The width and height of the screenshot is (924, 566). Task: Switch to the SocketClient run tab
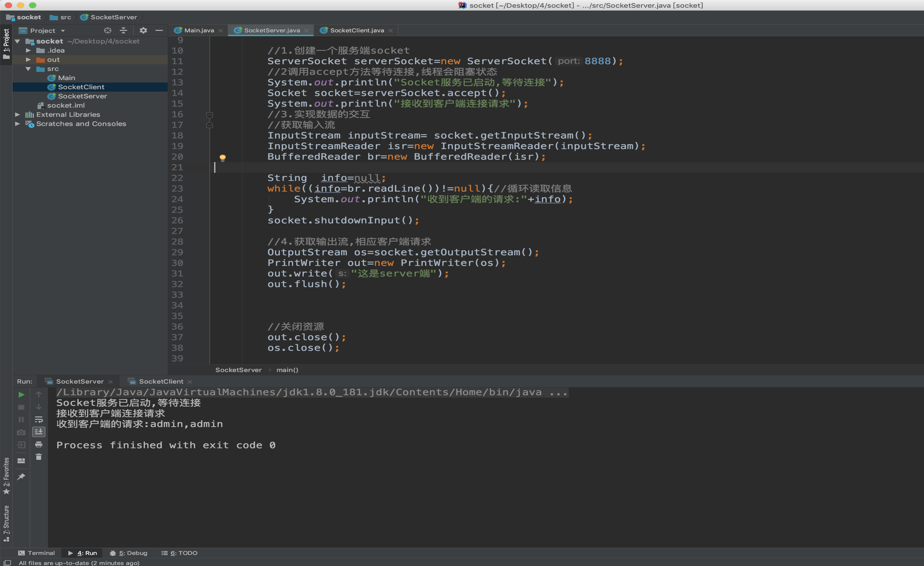pyautogui.click(x=161, y=381)
